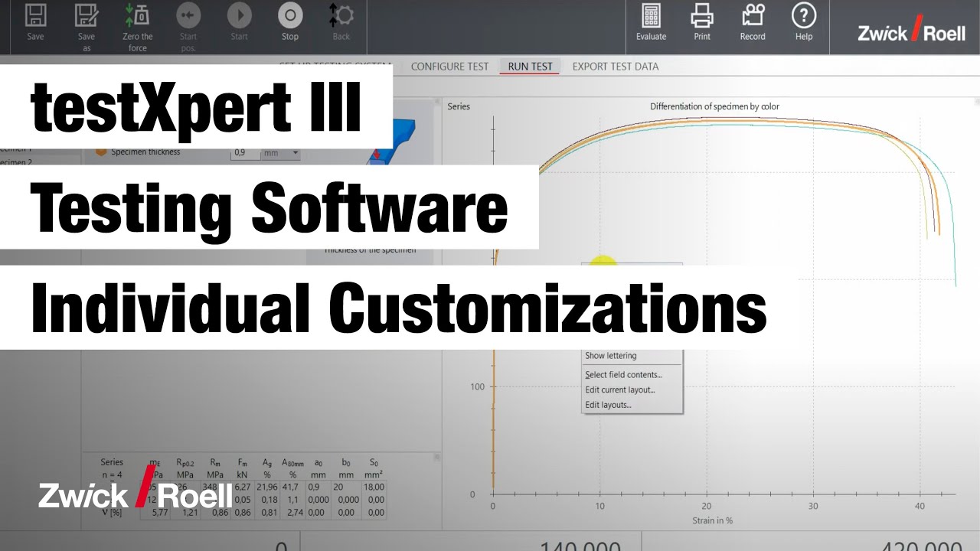Click the Start pos. icon
Viewport: 980px width, 551px height.
tap(188, 15)
